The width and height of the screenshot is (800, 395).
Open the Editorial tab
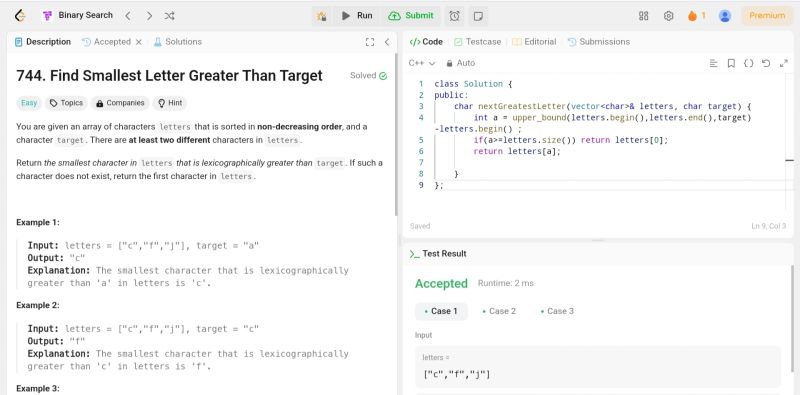point(534,42)
